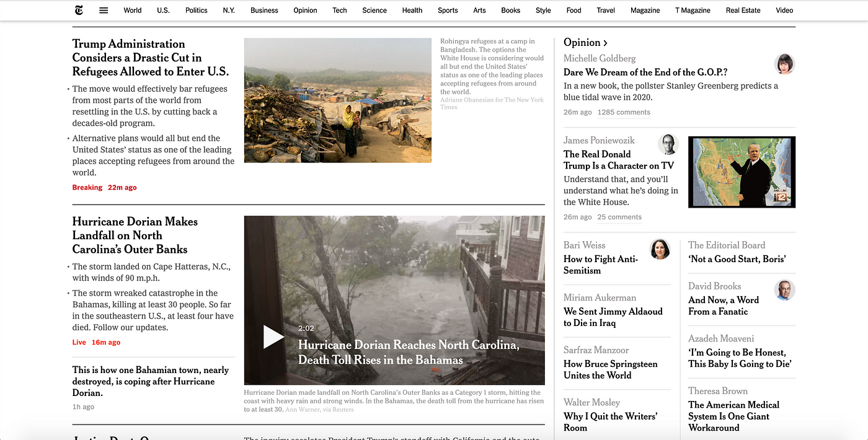The height and width of the screenshot is (440, 868).
Task: Go to the Politics section
Action: coord(197,11)
